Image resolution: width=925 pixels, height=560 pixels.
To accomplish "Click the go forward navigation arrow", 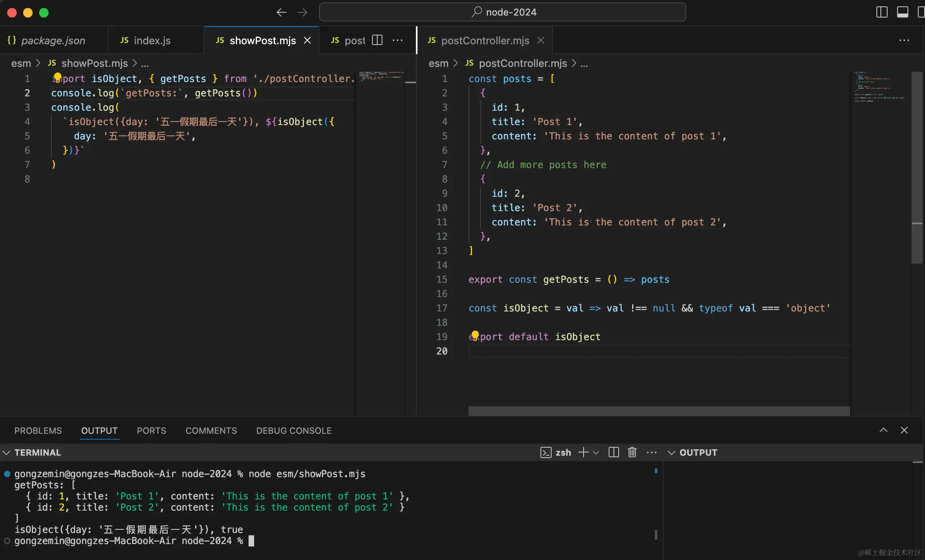I will click(x=302, y=12).
